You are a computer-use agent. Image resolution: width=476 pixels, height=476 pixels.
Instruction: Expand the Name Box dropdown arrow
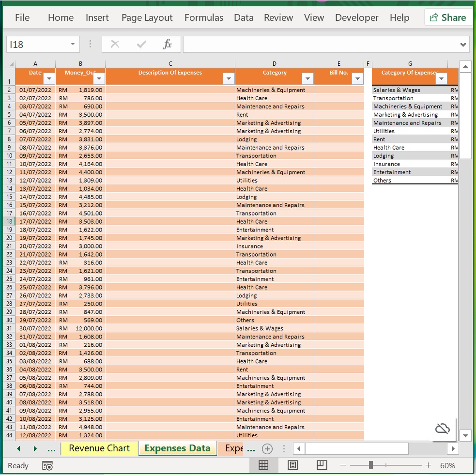(x=73, y=45)
